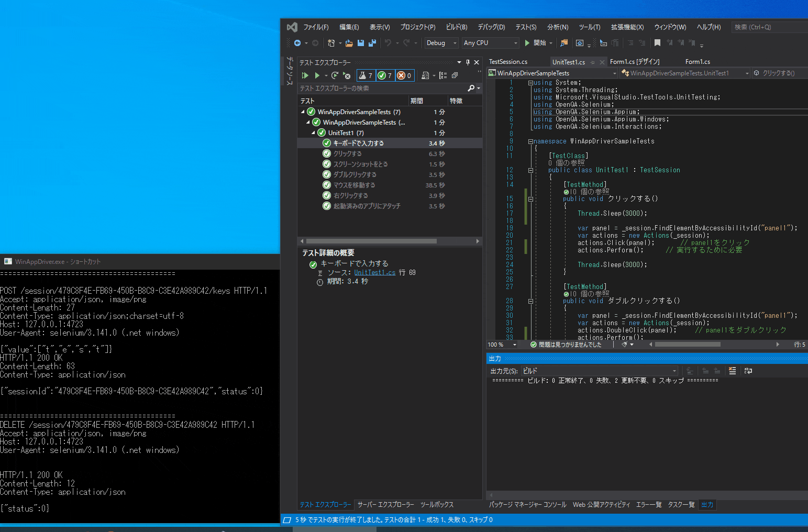Collapse the using directives outline box

pyautogui.click(x=530, y=83)
